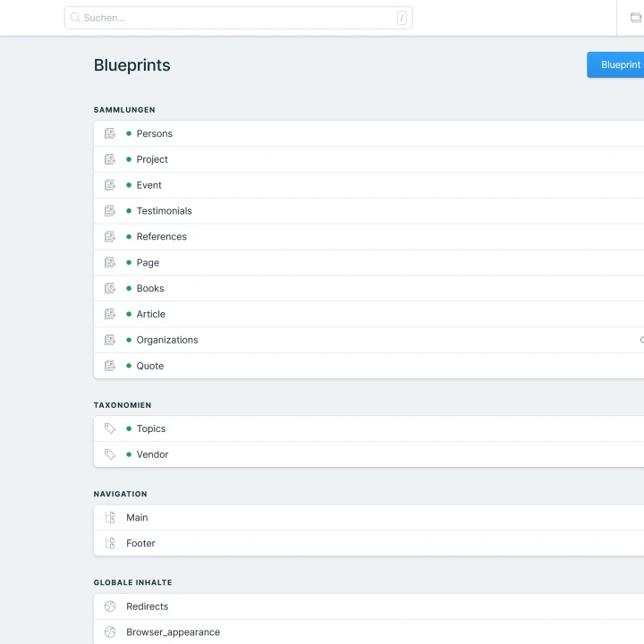This screenshot has height=644, width=644.
Task: Click the tag icon beside Vendor
Action: (x=110, y=454)
